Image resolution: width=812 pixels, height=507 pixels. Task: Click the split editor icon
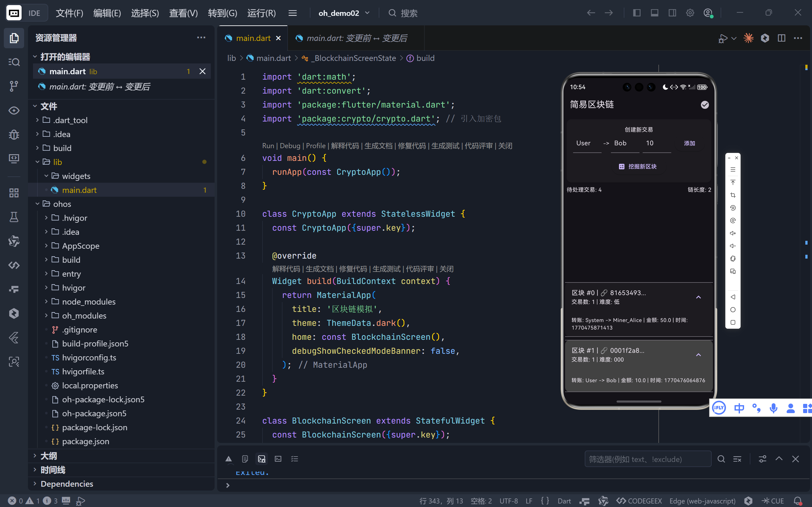point(781,38)
